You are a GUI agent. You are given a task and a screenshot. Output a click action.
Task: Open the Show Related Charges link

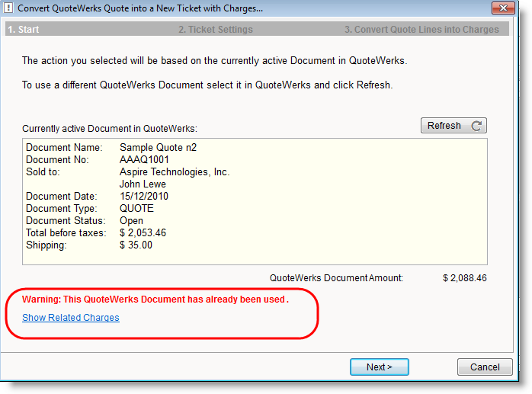(x=71, y=318)
